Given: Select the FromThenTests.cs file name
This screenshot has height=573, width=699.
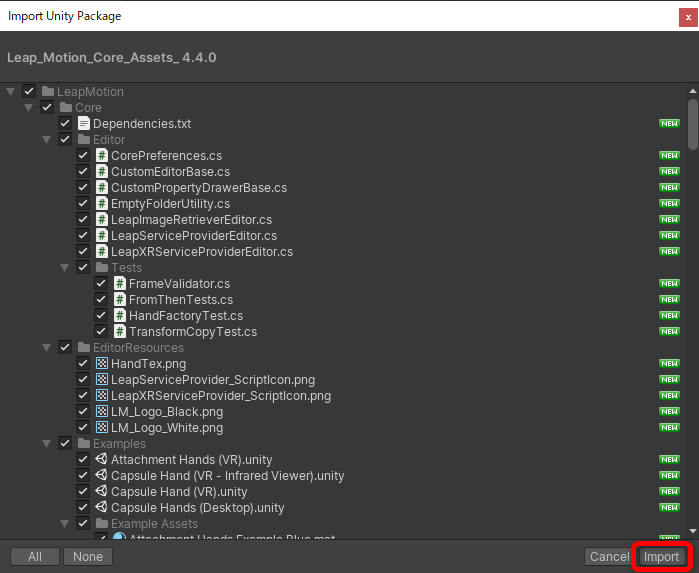Looking at the screenshot, I should point(181,300).
